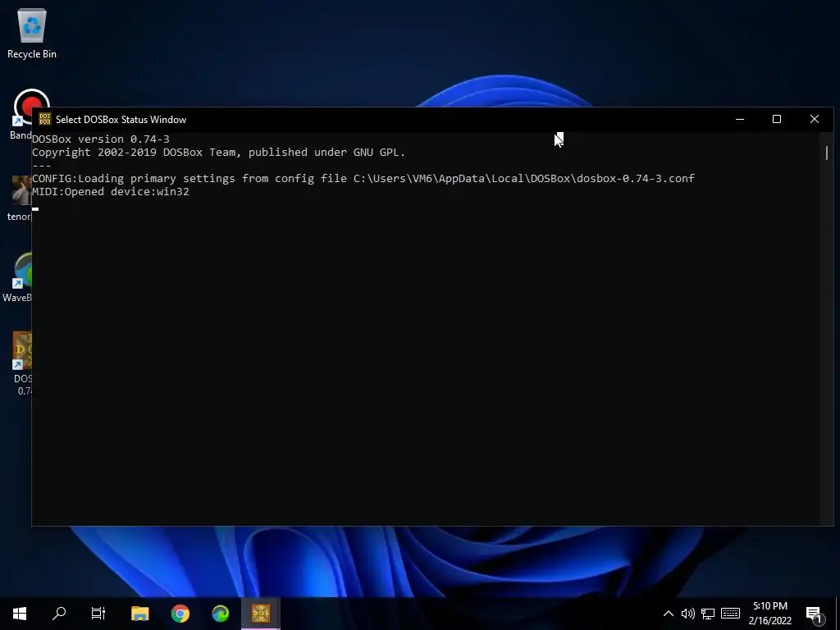Click the DOSBox Status Window title text
This screenshot has width=840, height=630.
click(121, 120)
